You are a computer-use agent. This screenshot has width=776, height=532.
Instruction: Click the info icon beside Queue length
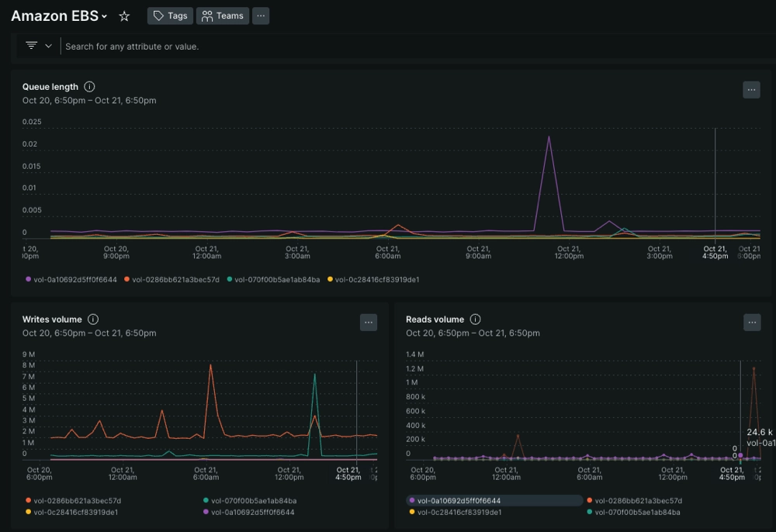89,87
